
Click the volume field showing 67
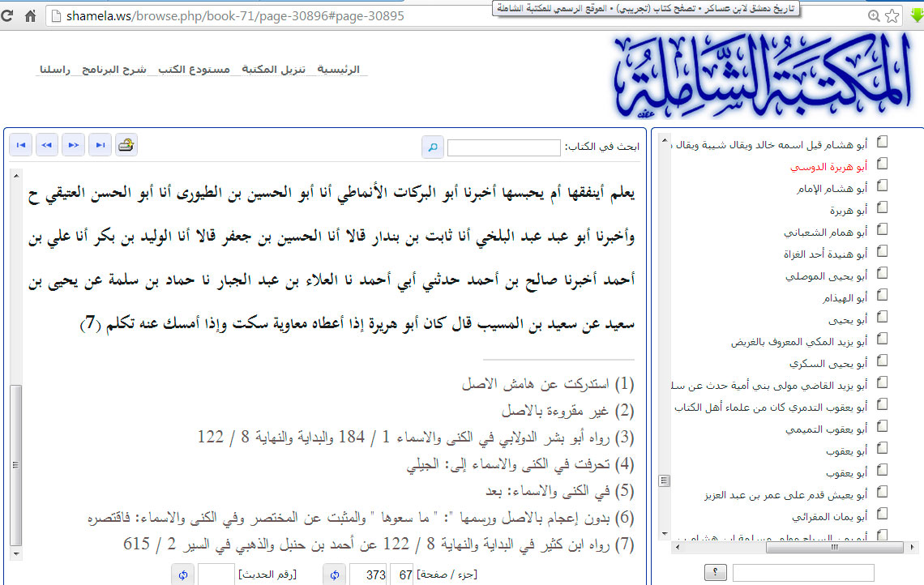point(402,574)
